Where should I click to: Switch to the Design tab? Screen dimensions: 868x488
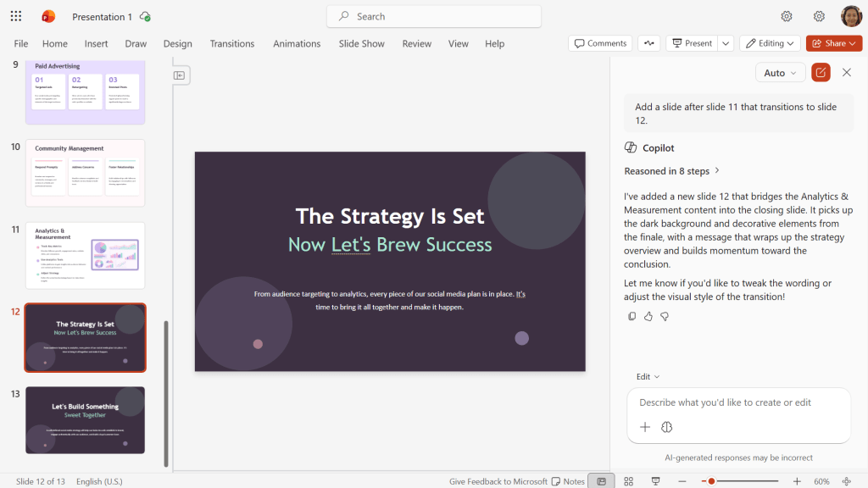click(x=178, y=44)
